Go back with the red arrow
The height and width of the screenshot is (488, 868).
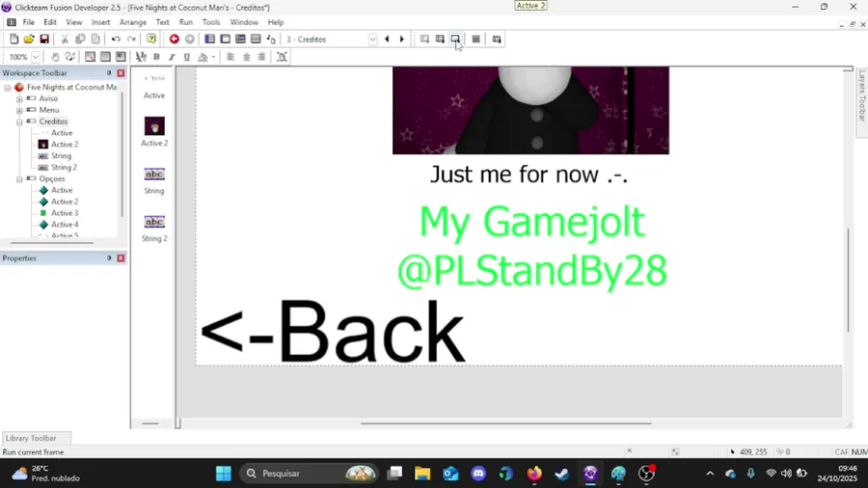coord(174,40)
